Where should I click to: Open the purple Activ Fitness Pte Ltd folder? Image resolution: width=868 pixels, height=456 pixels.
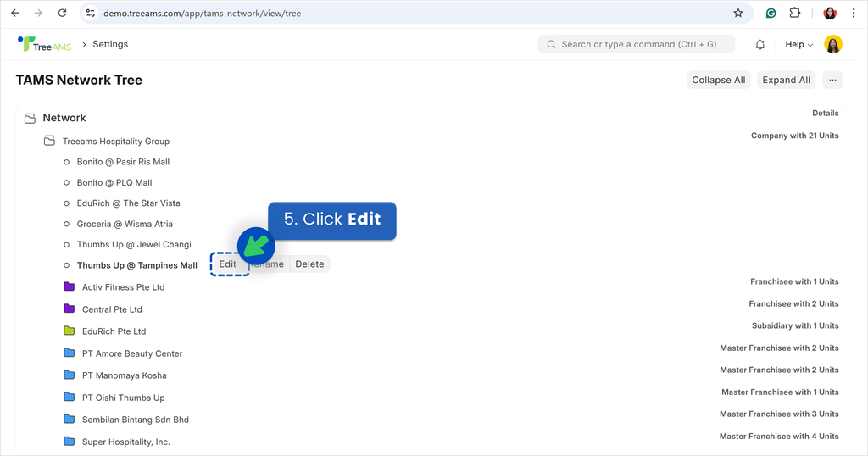[x=70, y=286]
